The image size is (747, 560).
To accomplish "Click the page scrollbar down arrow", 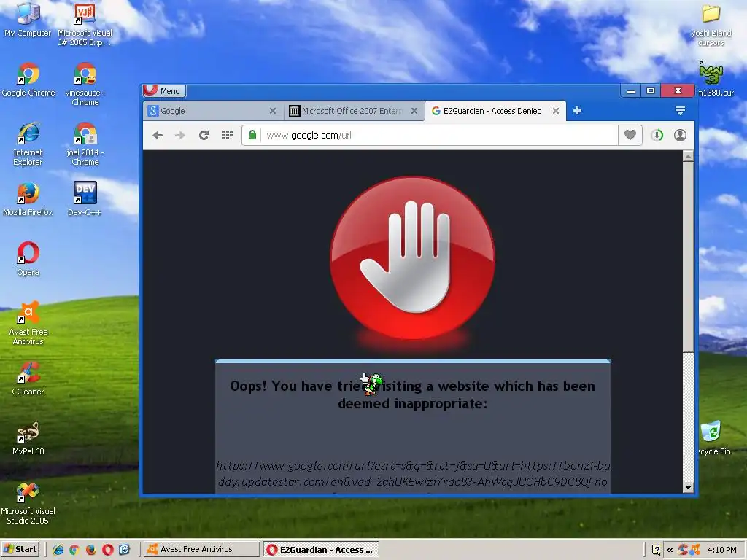I will [x=688, y=488].
